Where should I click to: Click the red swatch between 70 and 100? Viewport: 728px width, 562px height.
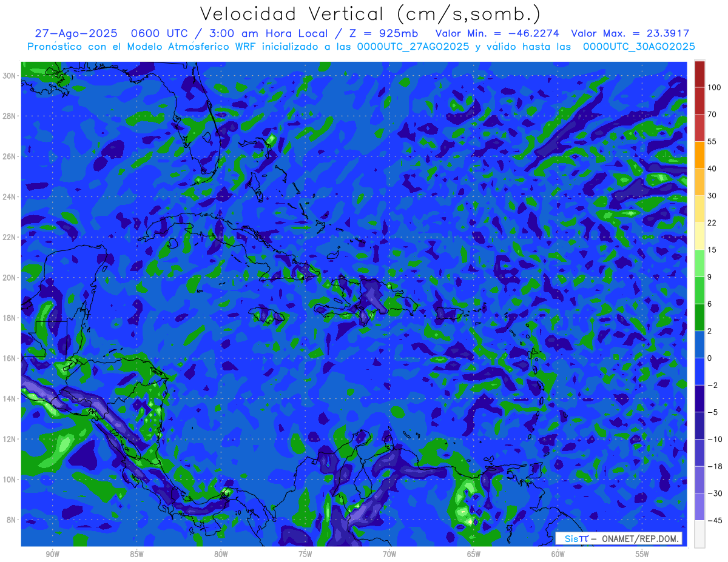point(699,101)
